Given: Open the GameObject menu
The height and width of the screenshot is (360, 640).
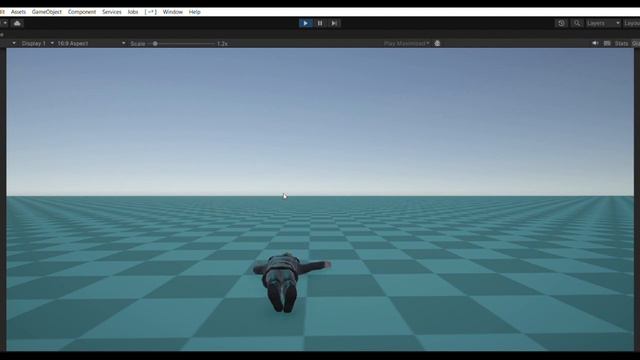Looking at the screenshot, I should coord(47,12).
